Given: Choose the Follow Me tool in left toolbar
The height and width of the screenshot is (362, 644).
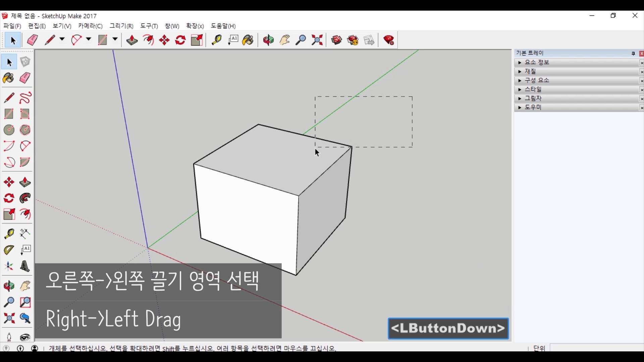Looking at the screenshot, I should tap(25, 198).
